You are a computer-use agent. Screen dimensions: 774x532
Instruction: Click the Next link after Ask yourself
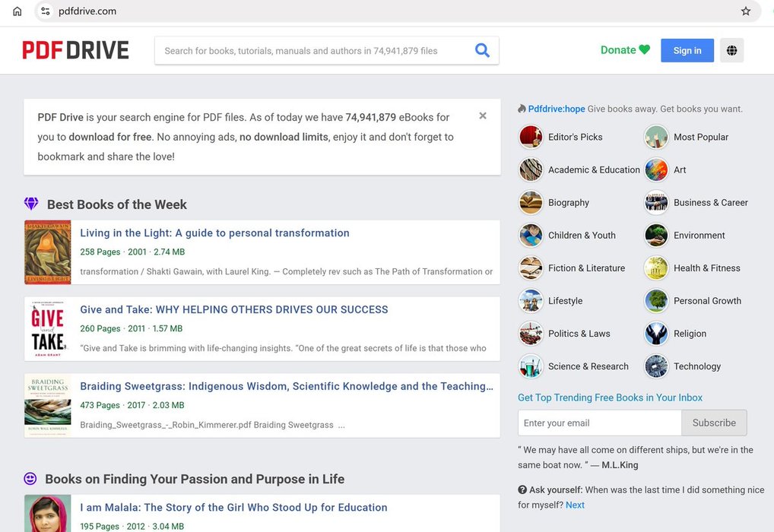[x=575, y=505]
